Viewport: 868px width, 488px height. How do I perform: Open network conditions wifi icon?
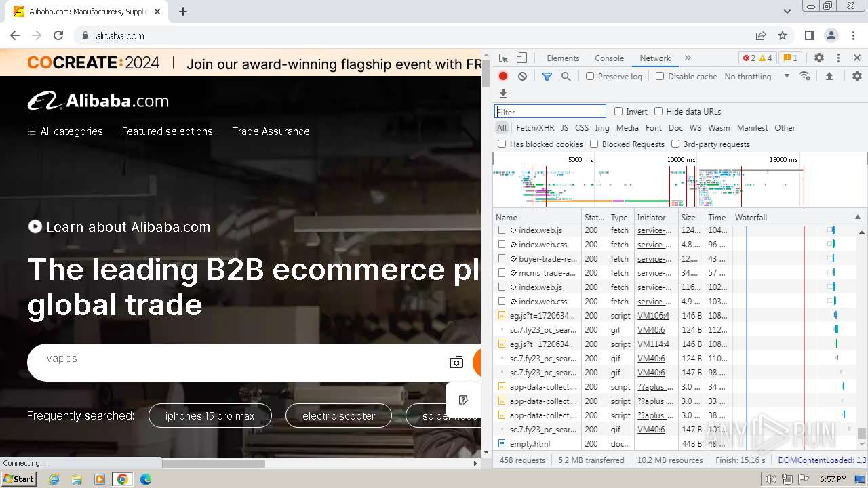coord(805,76)
